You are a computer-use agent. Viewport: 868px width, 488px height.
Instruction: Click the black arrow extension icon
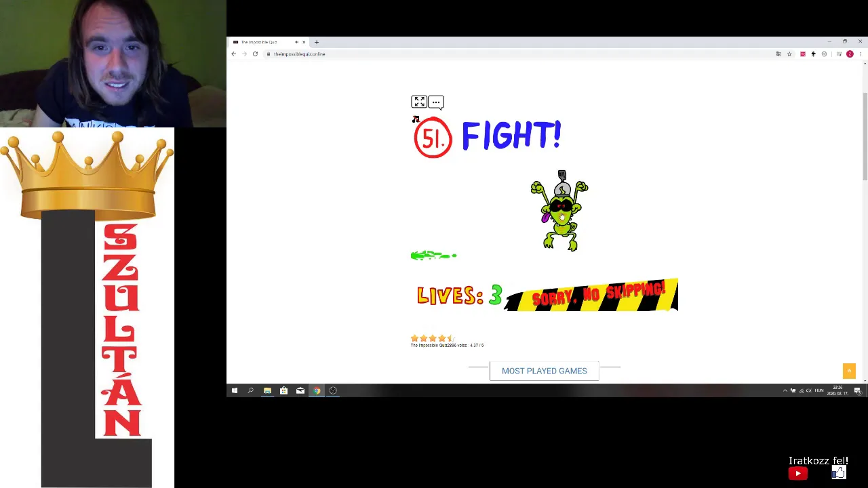(x=813, y=54)
